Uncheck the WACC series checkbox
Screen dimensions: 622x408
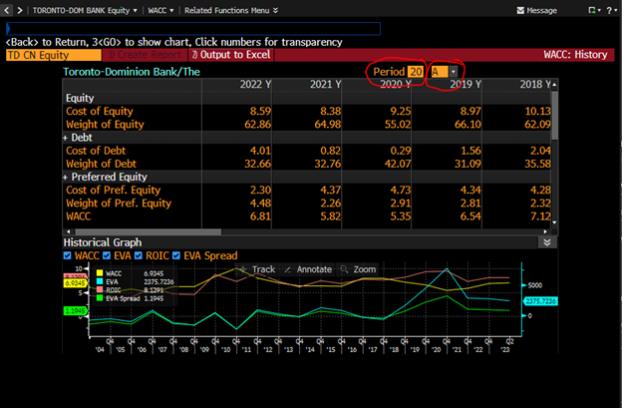click(x=68, y=255)
